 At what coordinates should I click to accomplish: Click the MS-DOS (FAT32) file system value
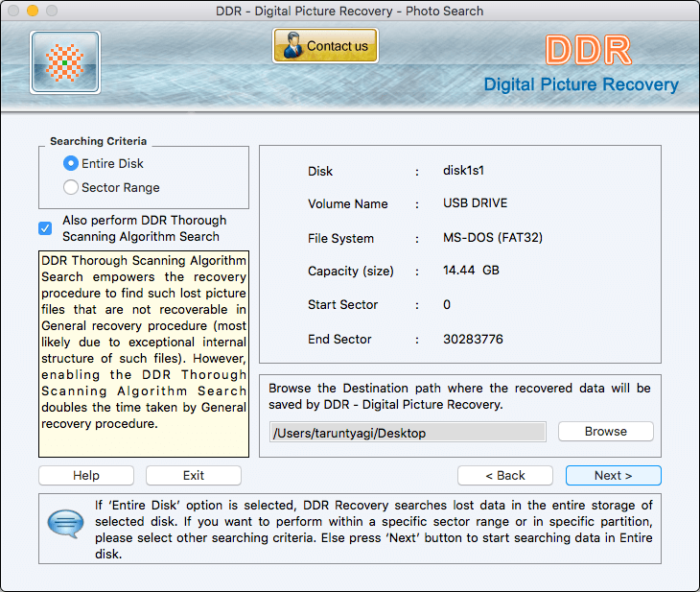point(493,237)
